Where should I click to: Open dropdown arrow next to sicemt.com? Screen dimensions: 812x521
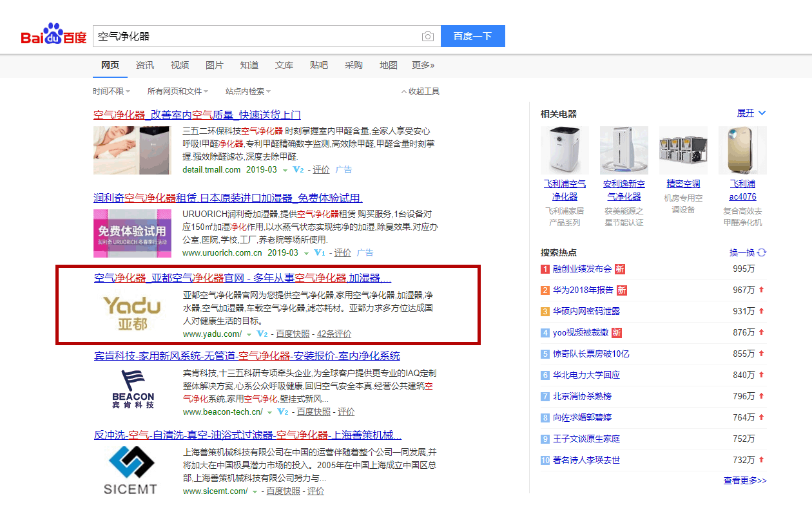255,492
